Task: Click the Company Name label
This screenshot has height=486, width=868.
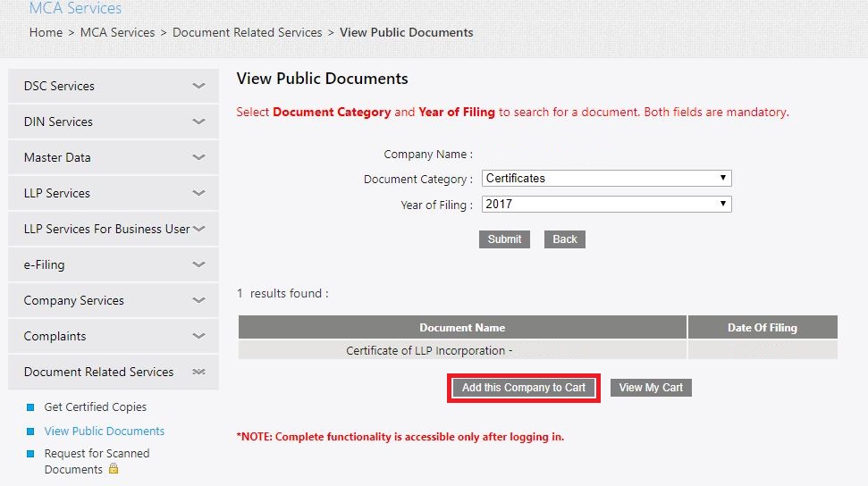Action: click(x=428, y=155)
